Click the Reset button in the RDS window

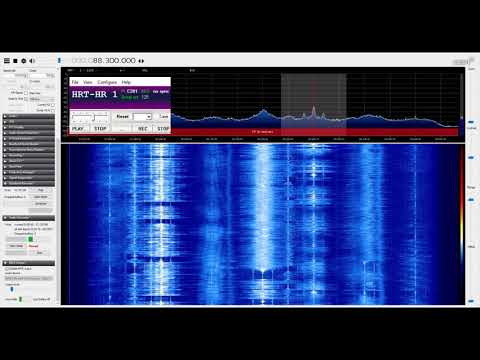[x=122, y=116]
